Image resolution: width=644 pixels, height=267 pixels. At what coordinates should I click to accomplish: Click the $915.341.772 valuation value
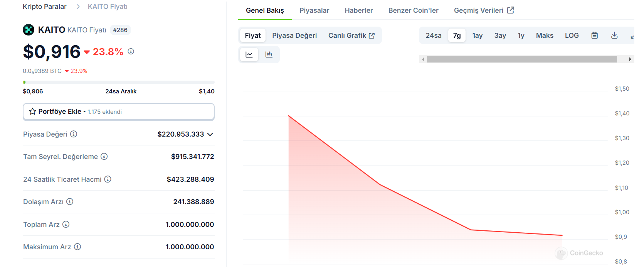point(193,157)
